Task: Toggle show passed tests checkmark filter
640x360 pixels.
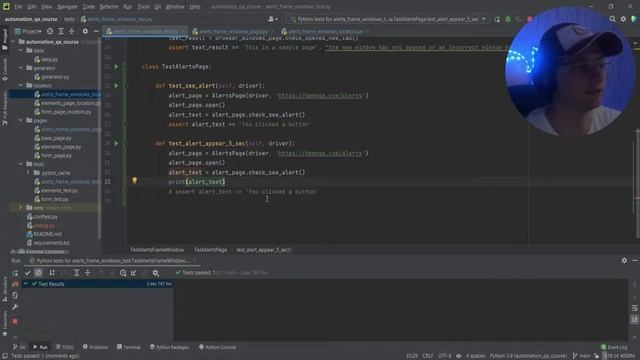Action: point(28,273)
